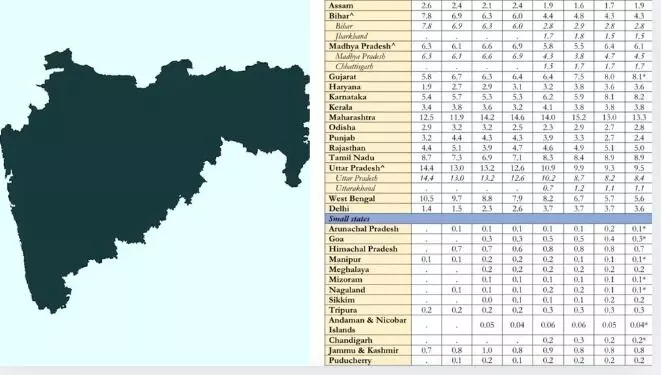661x375 pixels.
Task: Click the Delhi row label
Action: (339, 209)
